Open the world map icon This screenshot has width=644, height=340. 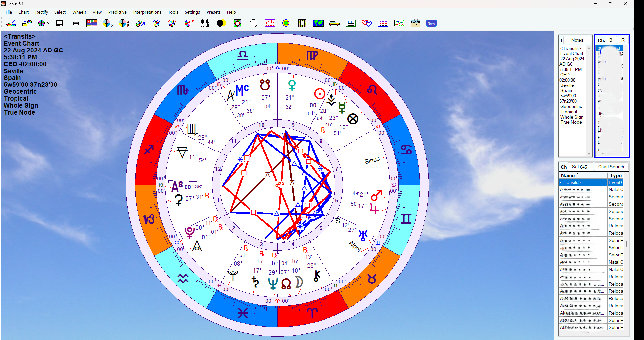[x=318, y=23]
